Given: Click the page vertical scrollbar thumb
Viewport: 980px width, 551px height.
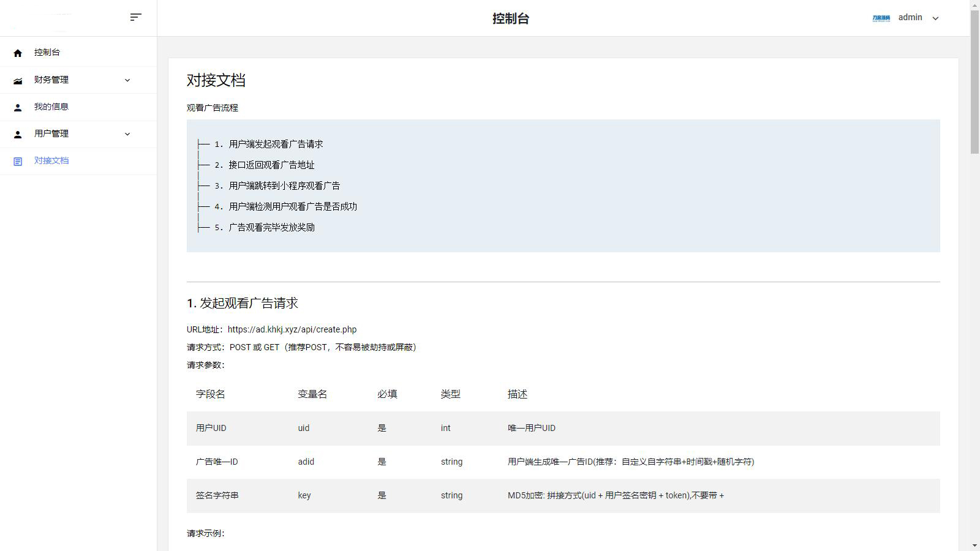Looking at the screenshot, I should click(x=974, y=81).
